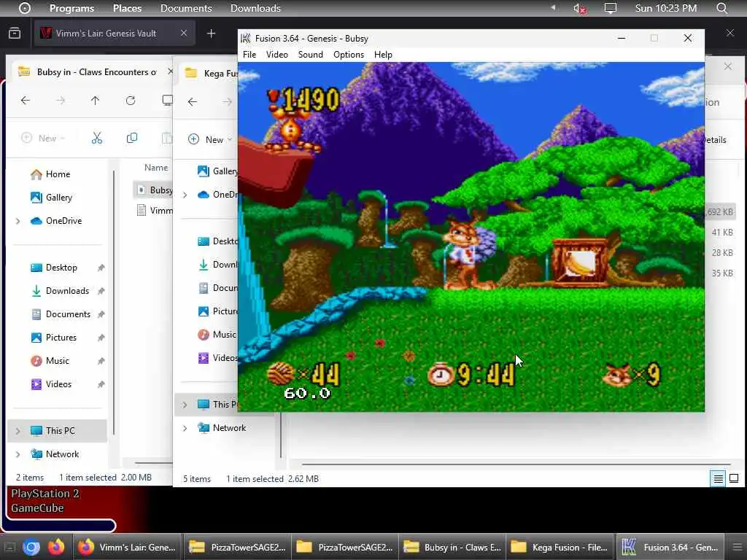Screen dimensions: 747x560
Task: Select Gallery in Bubsy Explorer sidebar
Action: [x=58, y=197]
